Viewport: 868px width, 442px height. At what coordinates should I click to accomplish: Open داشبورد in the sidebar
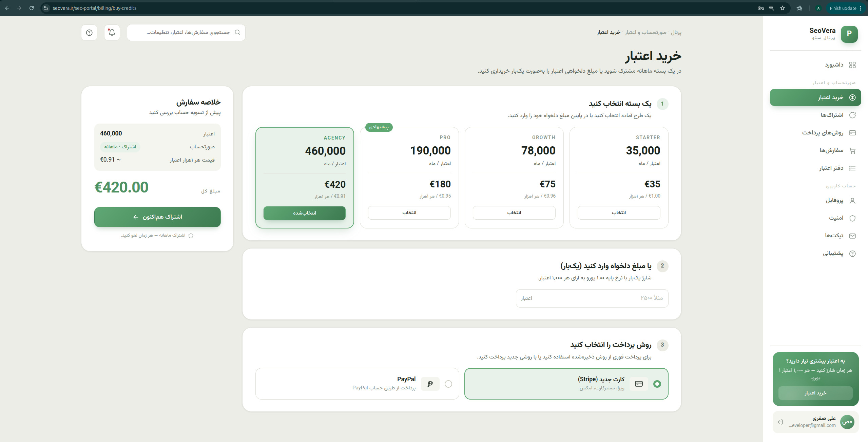point(815,65)
